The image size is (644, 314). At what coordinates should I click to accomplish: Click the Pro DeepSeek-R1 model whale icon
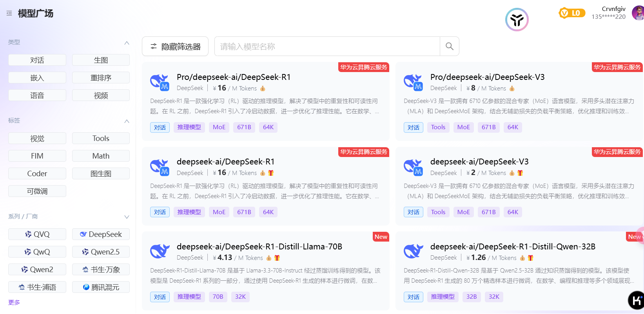tap(160, 82)
